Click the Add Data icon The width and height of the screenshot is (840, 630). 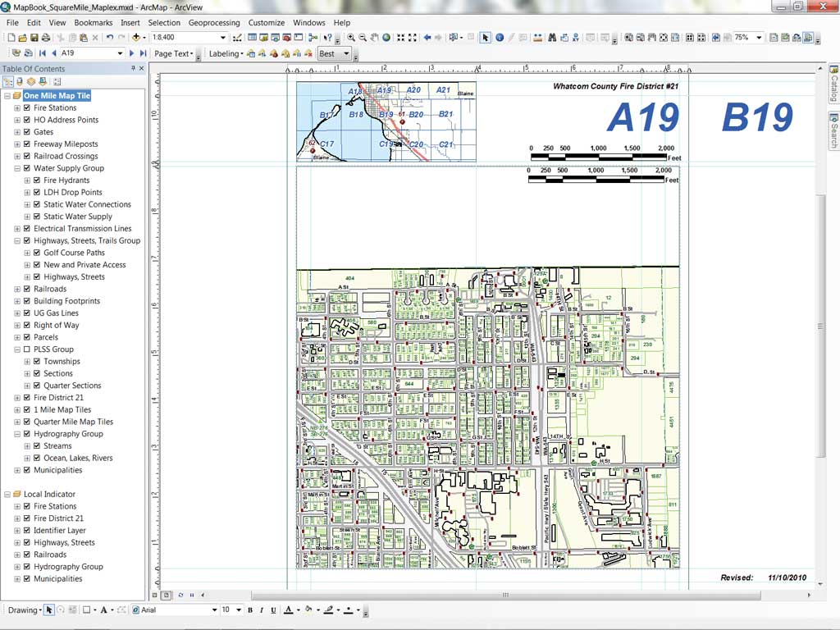(136, 38)
